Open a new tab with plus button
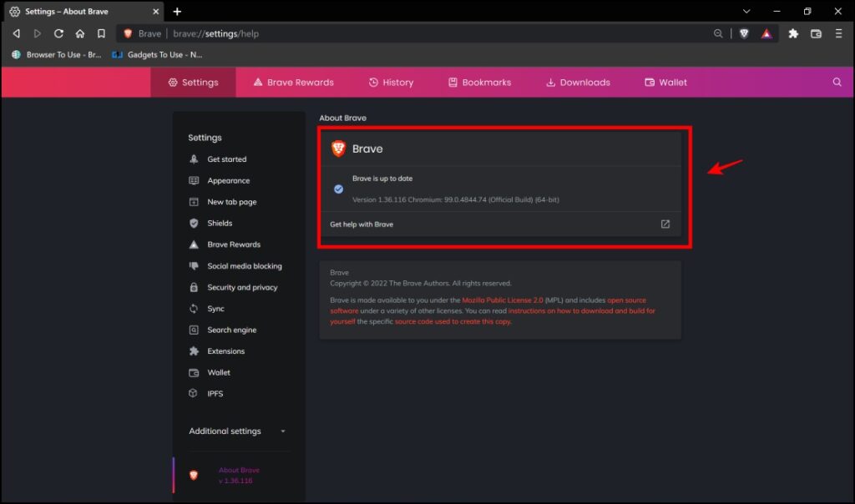Viewport: 855px width, 504px height. tap(177, 12)
